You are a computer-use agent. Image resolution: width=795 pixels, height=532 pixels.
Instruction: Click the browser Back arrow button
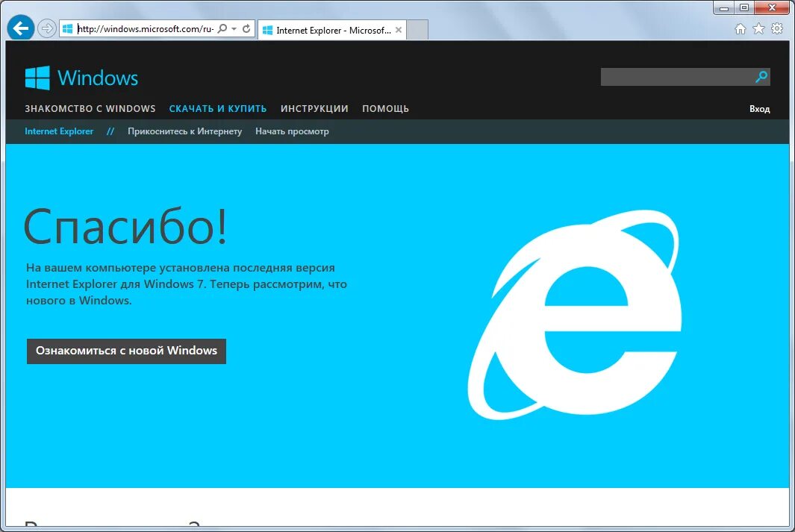tap(21, 28)
